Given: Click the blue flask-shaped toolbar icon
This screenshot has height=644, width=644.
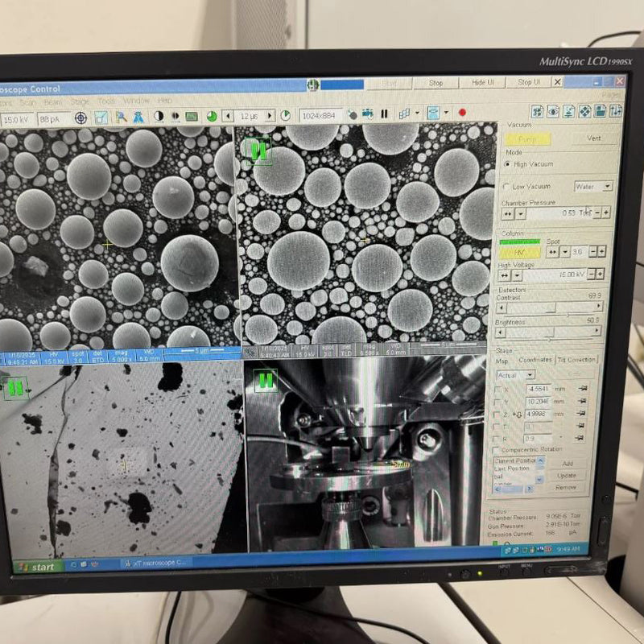Looking at the screenshot, I should (138, 117).
